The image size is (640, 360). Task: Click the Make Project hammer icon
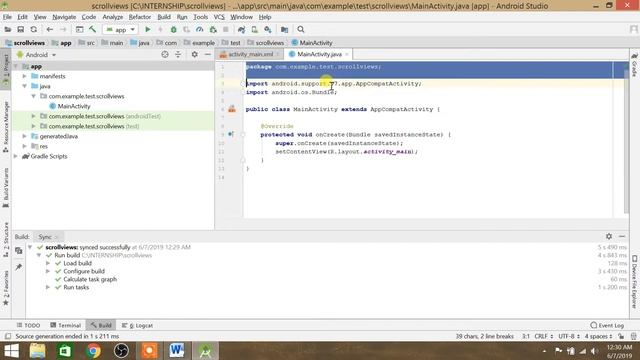pos(93,29)
